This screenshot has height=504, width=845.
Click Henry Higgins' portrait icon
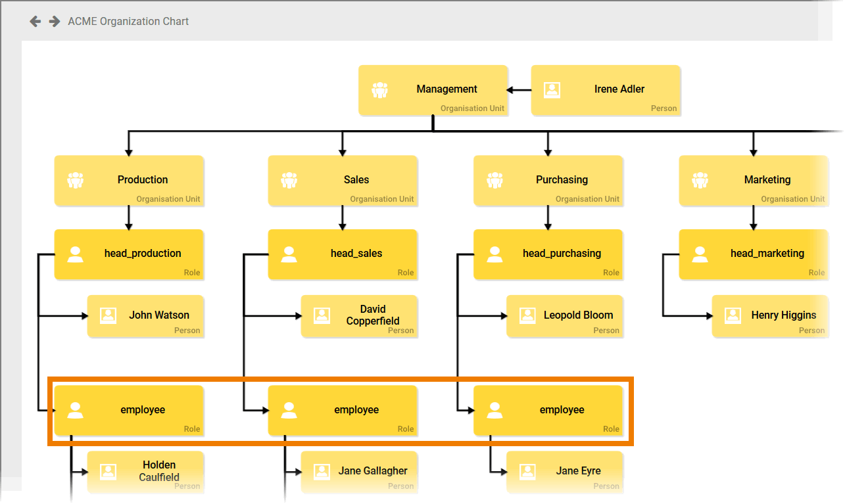(x=733, y=315)
